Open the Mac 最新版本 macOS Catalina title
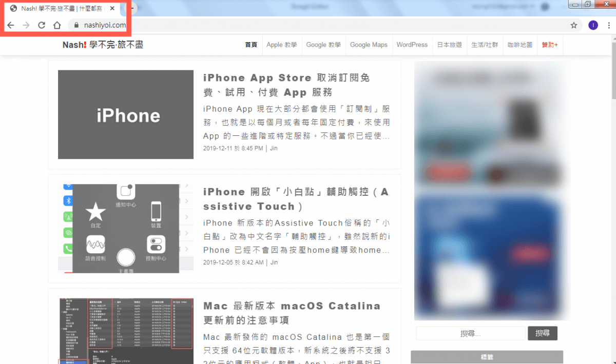The image size is (616, 364). (292, 313)
